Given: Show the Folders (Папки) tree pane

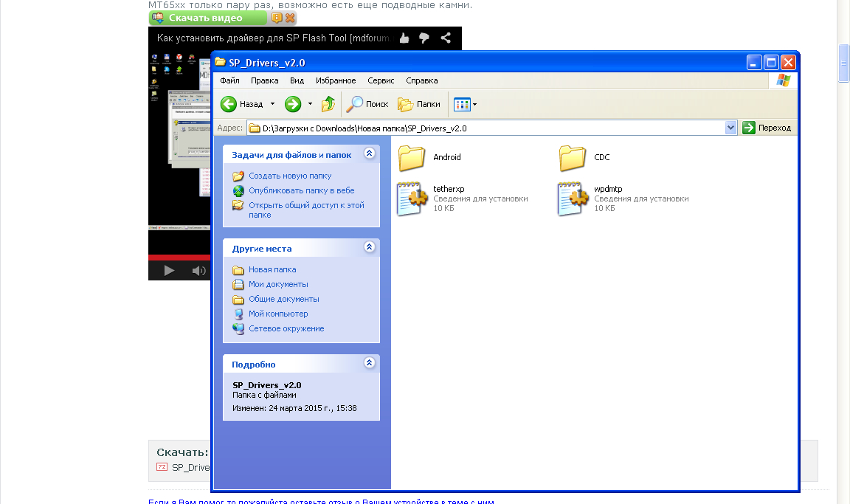Looking at the screenshot, I should coord(419,104).
